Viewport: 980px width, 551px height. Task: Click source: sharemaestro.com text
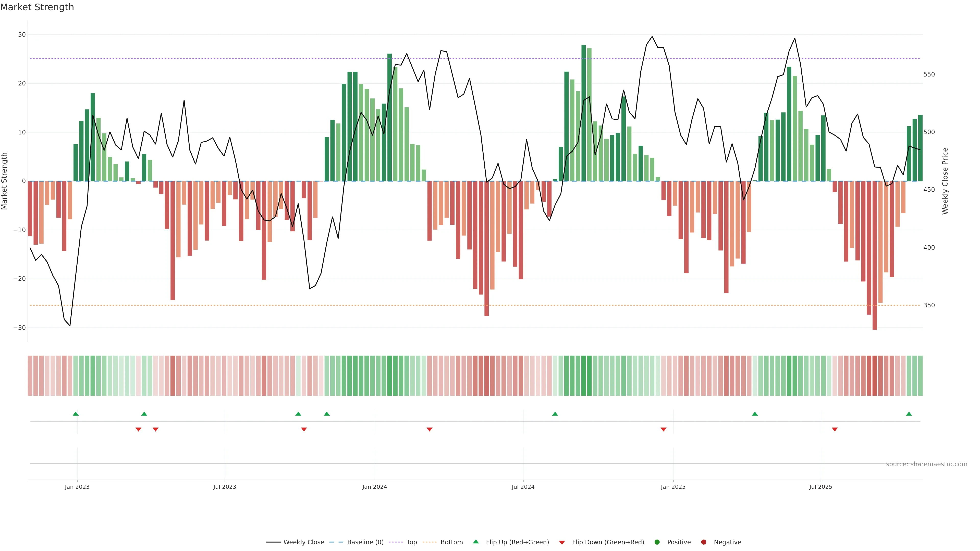tap(926, 464)
